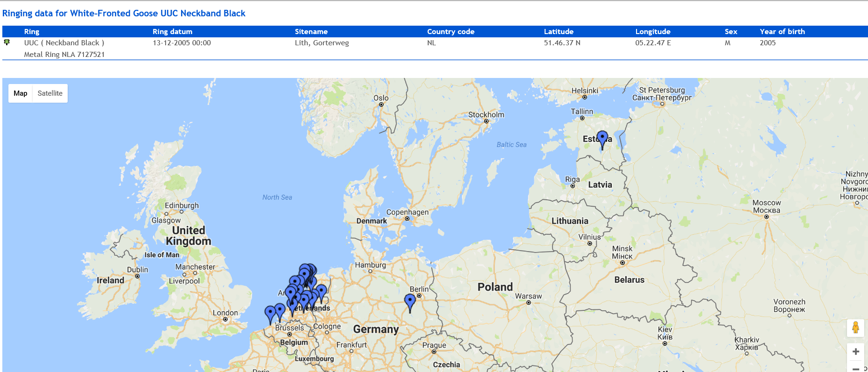Screen dimensions: 868x372
Task: Click the latitude value '51.46.37 N'
Action: tap(562, 43)
